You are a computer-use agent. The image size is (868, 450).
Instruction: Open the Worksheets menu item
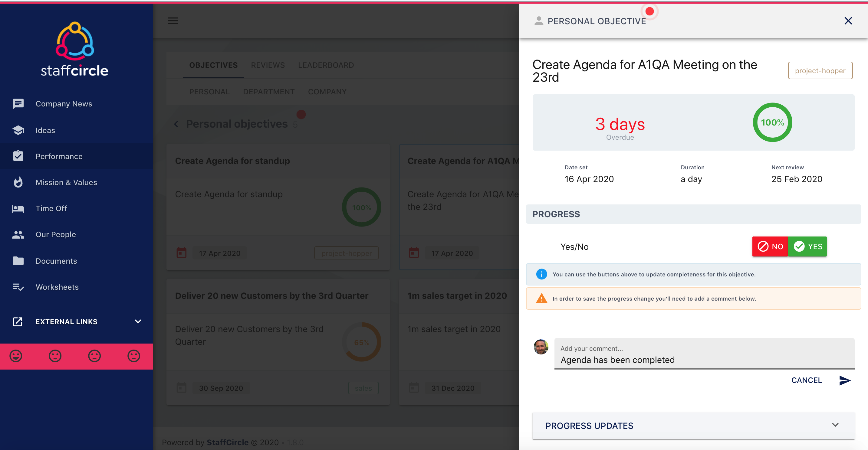tap(77, 287)
